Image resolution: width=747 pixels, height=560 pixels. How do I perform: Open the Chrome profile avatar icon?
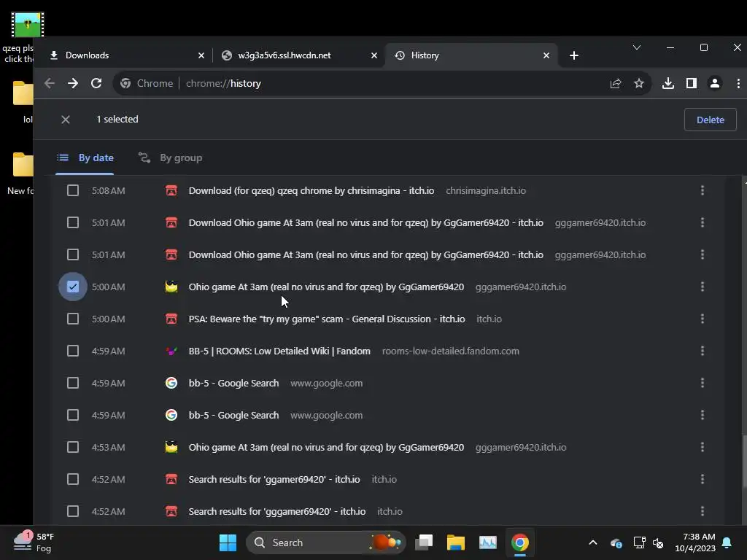(x=715, y=83)
